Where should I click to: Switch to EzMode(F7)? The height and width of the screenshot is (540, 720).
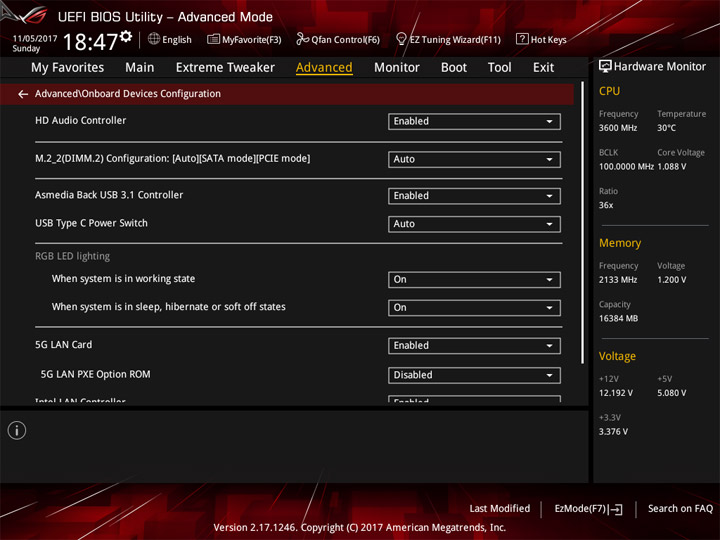coord(588,509)
